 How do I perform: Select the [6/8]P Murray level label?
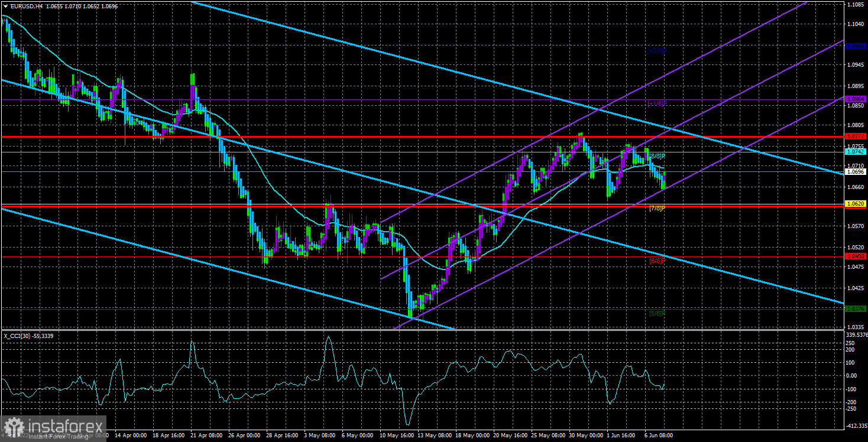click(658, 261)
